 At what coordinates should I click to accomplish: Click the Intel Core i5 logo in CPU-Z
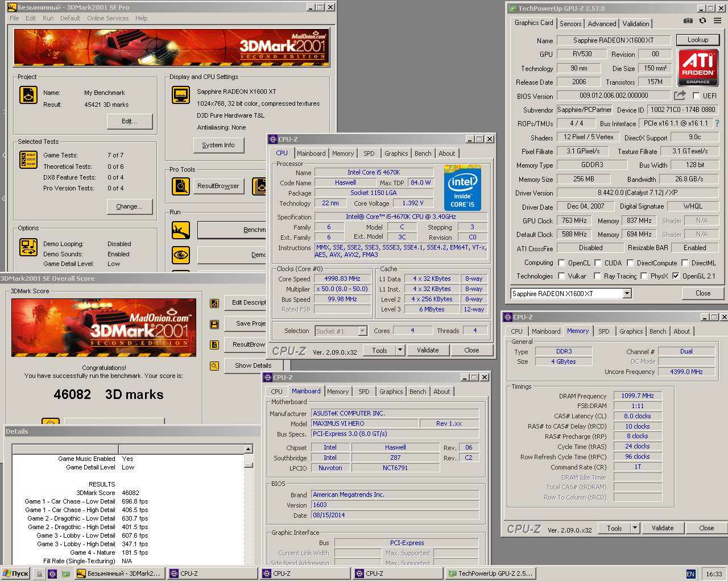(462, 188)
